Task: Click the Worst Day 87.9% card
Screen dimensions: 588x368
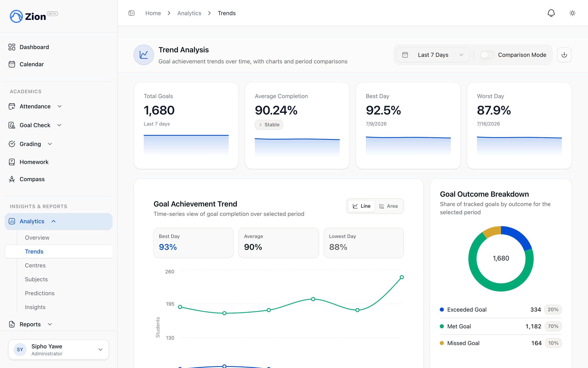Action: click(x=519, y=125)
